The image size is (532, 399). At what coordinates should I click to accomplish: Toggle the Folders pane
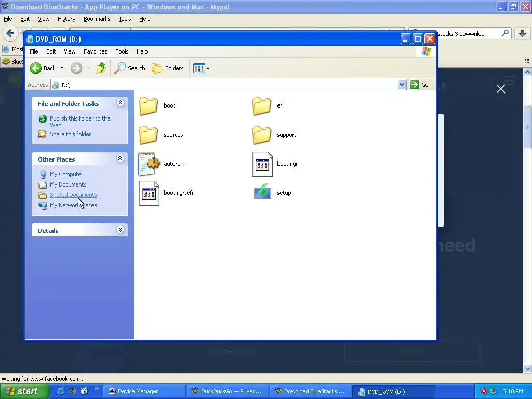point(168,68)
